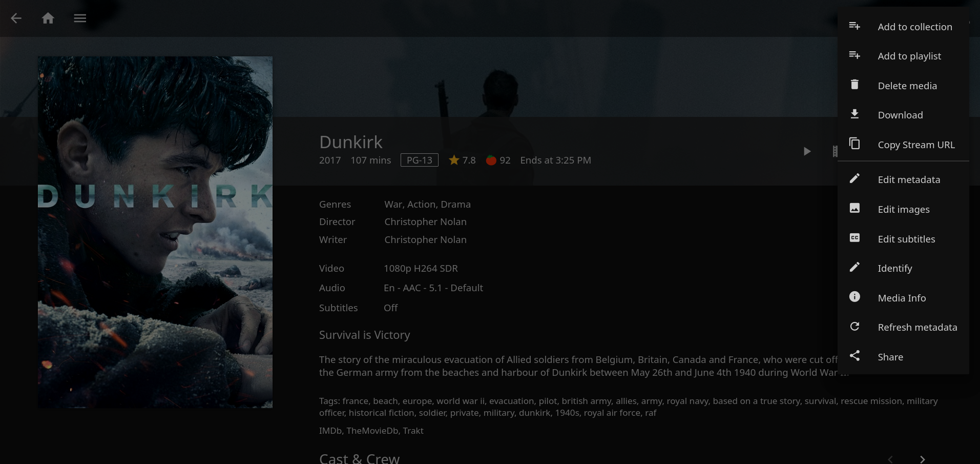Click the Dunkirk movie title
The width and height of the screenshot is (980, 464).
351,142
